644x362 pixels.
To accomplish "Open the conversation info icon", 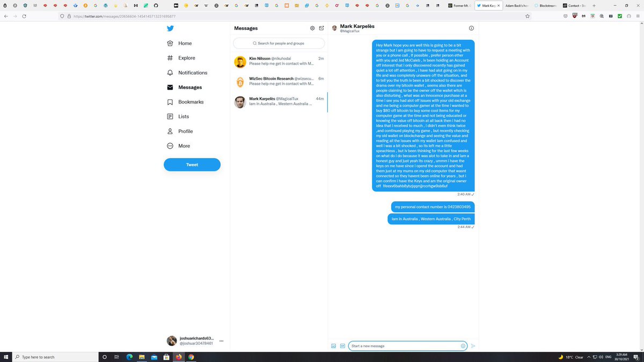I will click(x=471, y=28).
